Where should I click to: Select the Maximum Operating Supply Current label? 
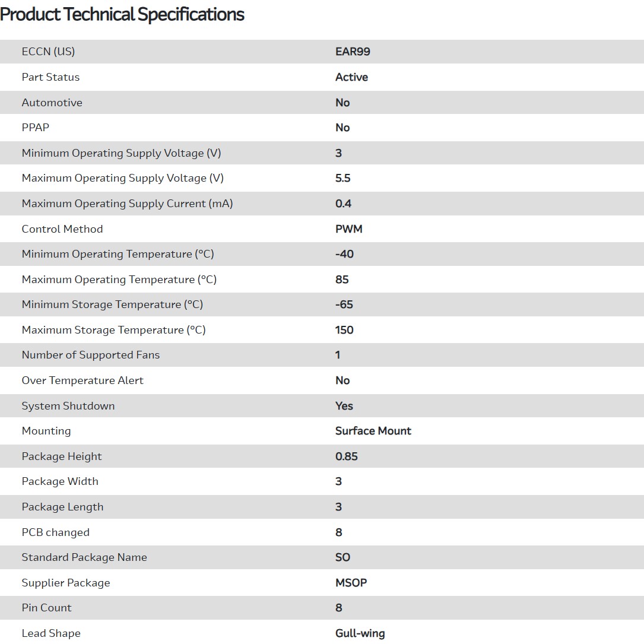pyautogui.click(x=127, y=204)
